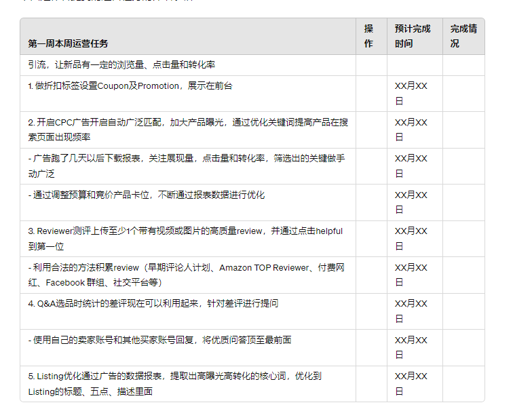The height and width of the screenshot is (407, 532).
Task: Click the 操作 column header
Action: tap(368, 36)
